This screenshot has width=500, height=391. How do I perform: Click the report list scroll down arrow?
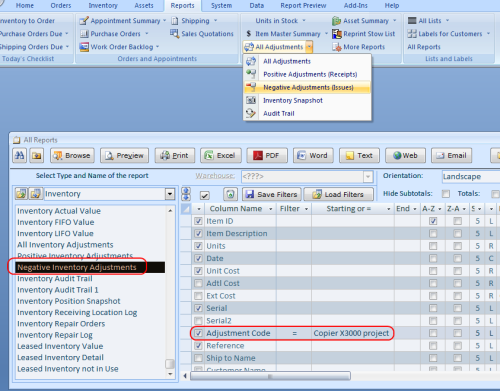coord(170,374)
